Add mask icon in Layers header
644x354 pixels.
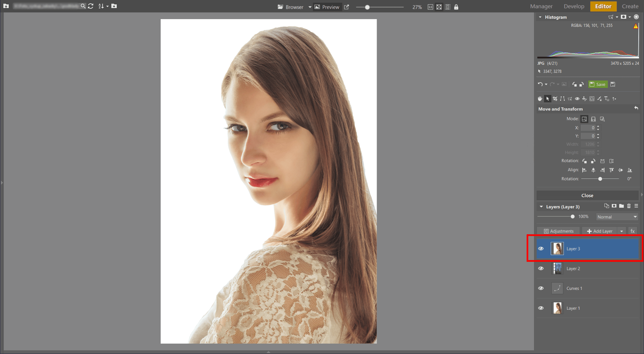(614, 206)
